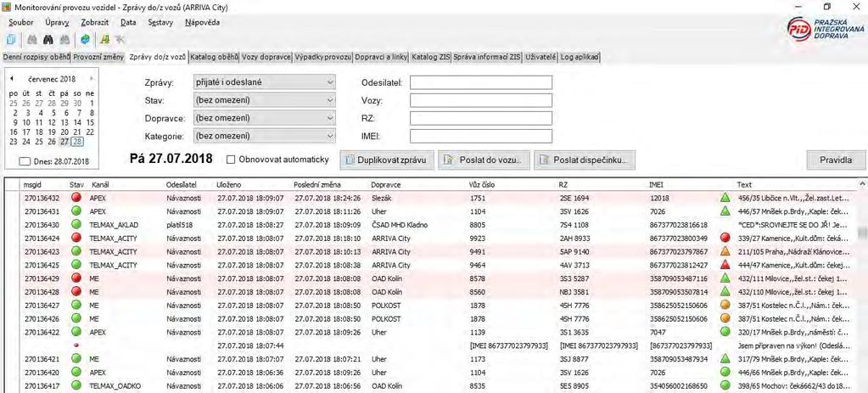
Task: Open the Sestavy menu
Action: tap(160, 23)
